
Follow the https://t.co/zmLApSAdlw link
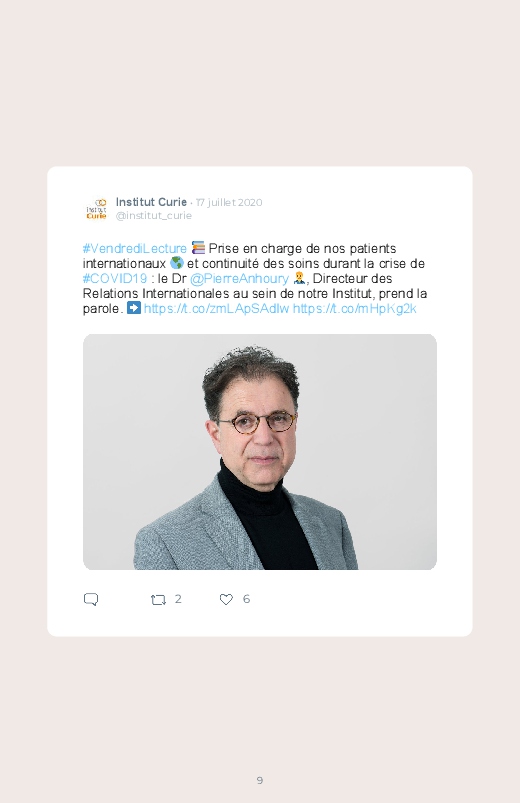[216, 308]
